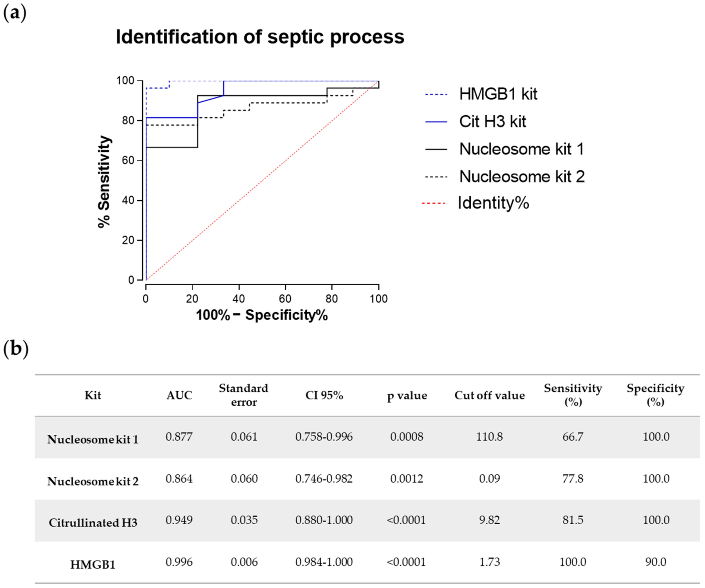The width and height of the screenshot is (705, 588).
Task: Click the AUC value 0.877 cell
Action: (x=179, y=437)
